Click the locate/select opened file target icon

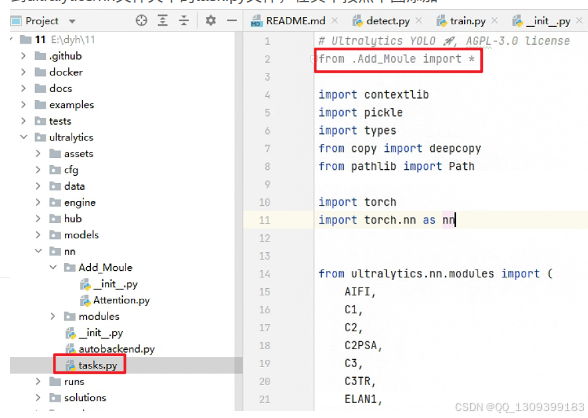point(141,20)
